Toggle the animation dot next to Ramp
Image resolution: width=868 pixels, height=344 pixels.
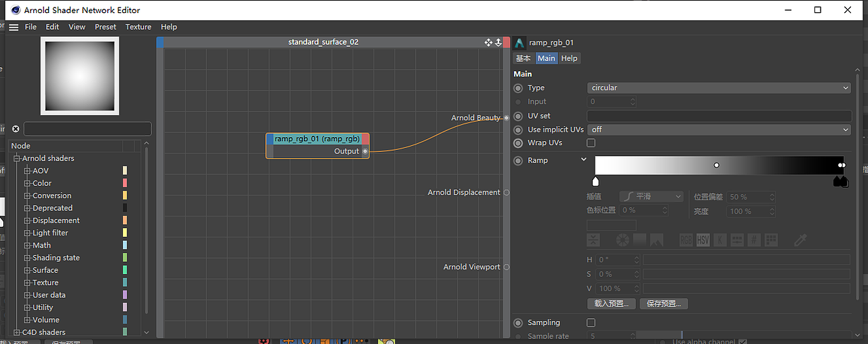pos(518,161)
